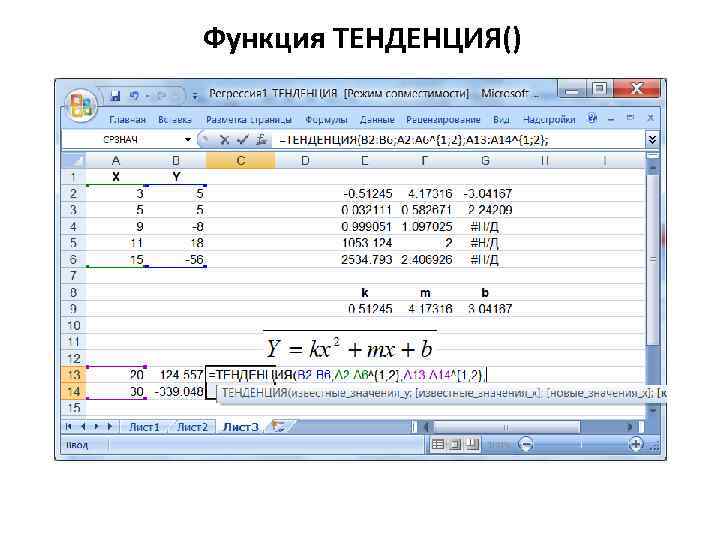Viewport: 720px width, 540px height.
Task: Open Excel help question icon
Action: (x=592, y=118)
